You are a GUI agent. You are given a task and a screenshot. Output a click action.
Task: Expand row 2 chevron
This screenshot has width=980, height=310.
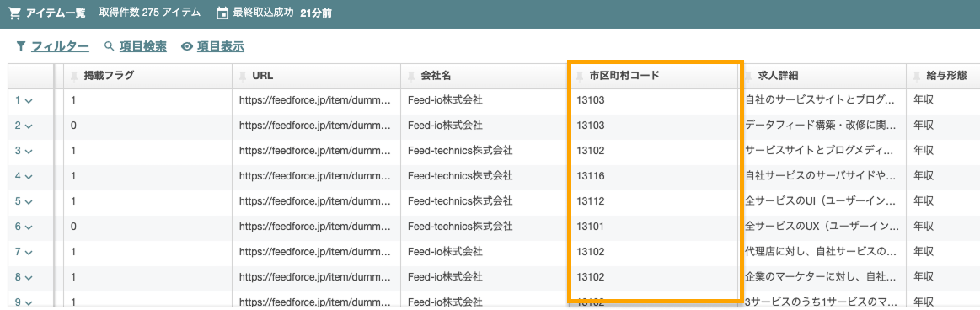click(29, 126)
